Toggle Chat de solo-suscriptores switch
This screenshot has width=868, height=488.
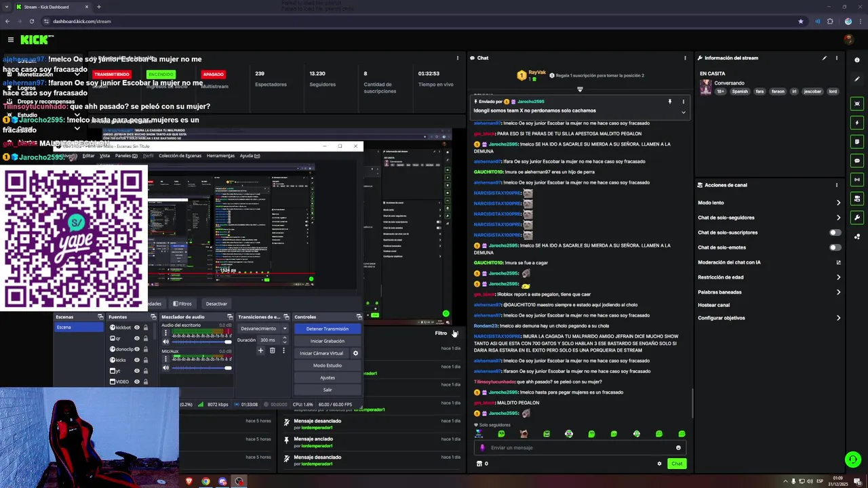tap(835, 232)
